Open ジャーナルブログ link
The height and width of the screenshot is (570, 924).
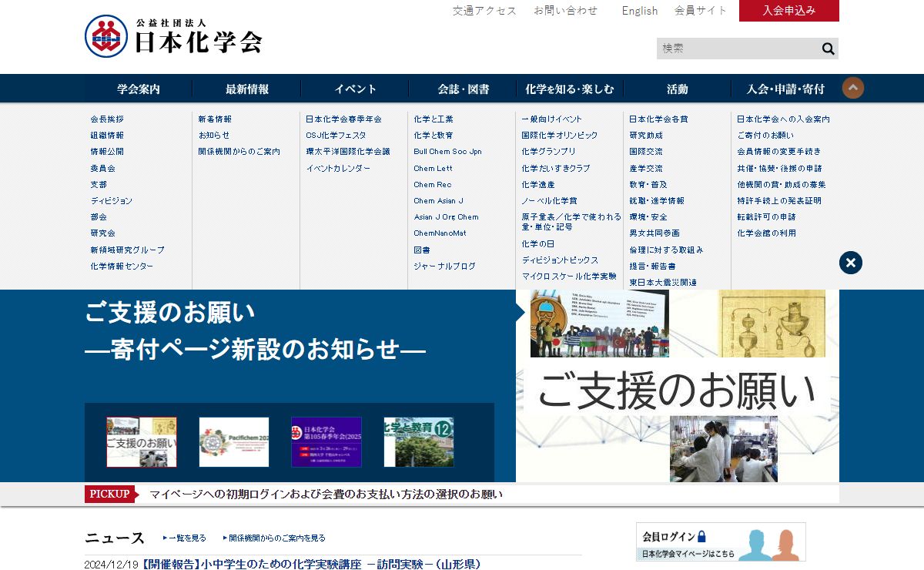(x=444, y=267)
